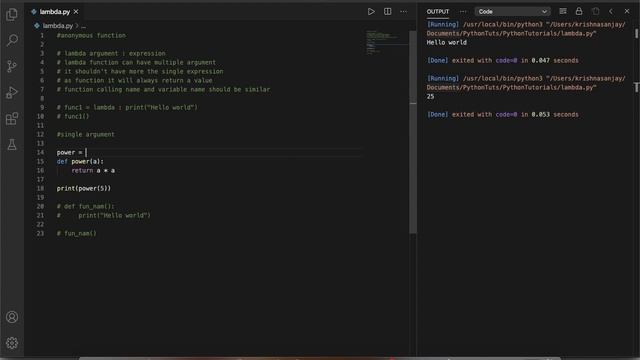Open output log in editor
The image size is (640, 360).
(x=596, y=11)
